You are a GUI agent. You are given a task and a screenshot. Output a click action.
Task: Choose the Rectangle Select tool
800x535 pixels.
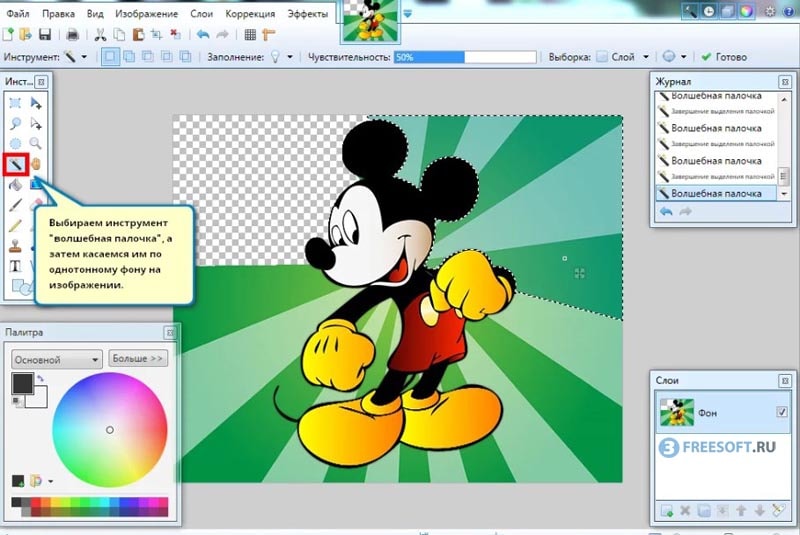[x=15, y=103]
